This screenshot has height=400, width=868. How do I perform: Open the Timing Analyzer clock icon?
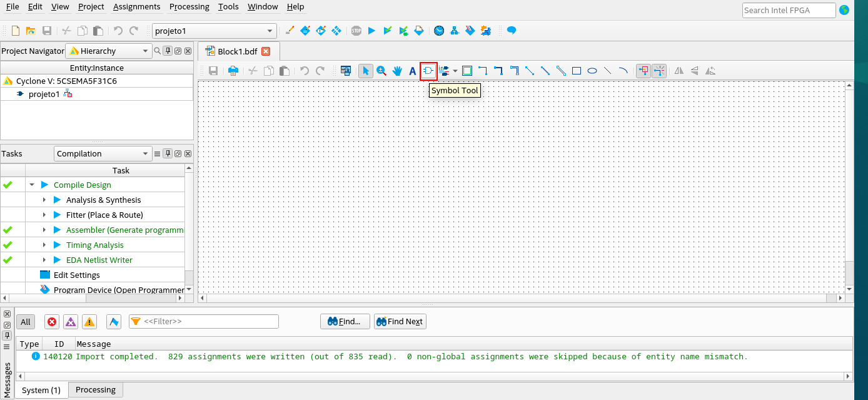click(x=439, y=31)
